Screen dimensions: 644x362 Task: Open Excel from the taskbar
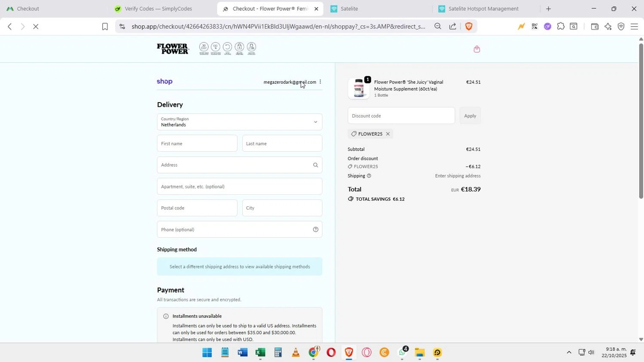coord(260,353)
